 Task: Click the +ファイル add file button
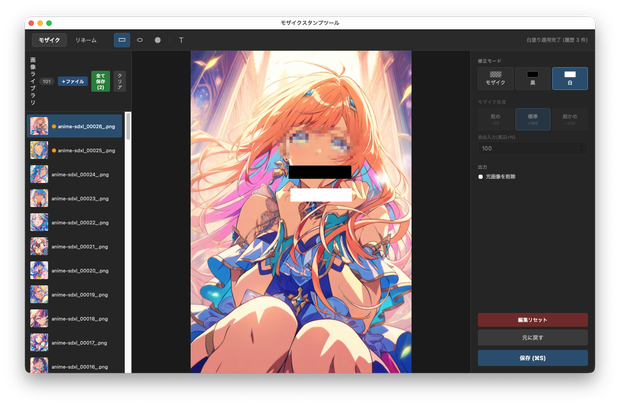pos(73,81)
